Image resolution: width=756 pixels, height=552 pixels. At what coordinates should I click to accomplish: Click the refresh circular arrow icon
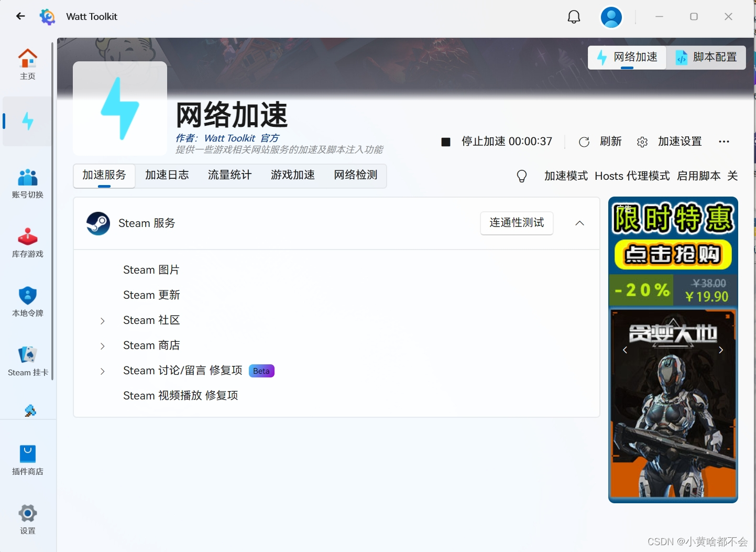point(584,142)
